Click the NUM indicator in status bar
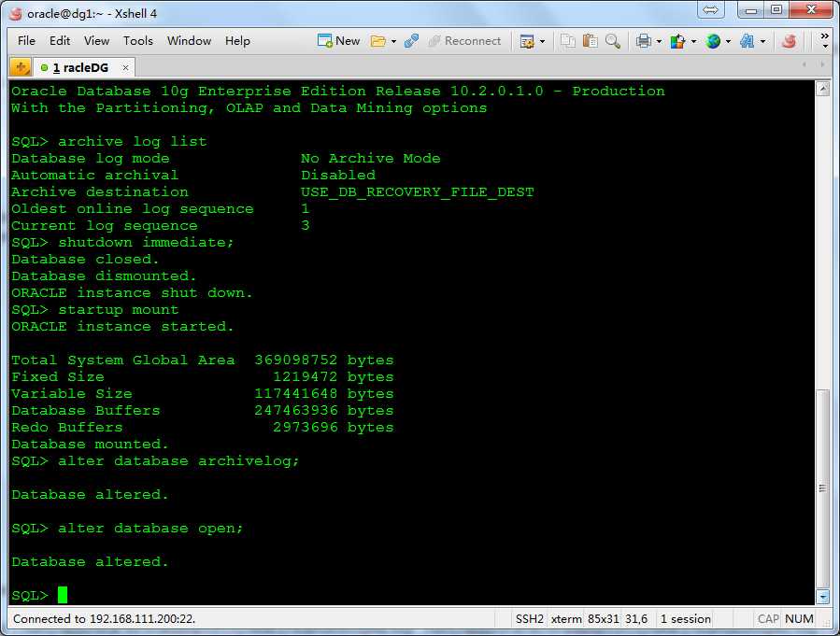This screenshot has width=840, height=636. [x=799, y=619]
